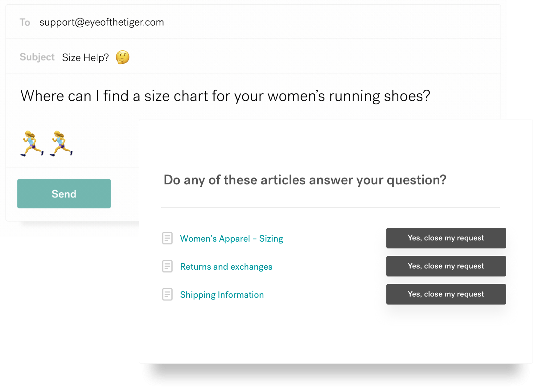Click the "Subject" field label
This screenshot has height=392, width=534.
pos(37,57)
